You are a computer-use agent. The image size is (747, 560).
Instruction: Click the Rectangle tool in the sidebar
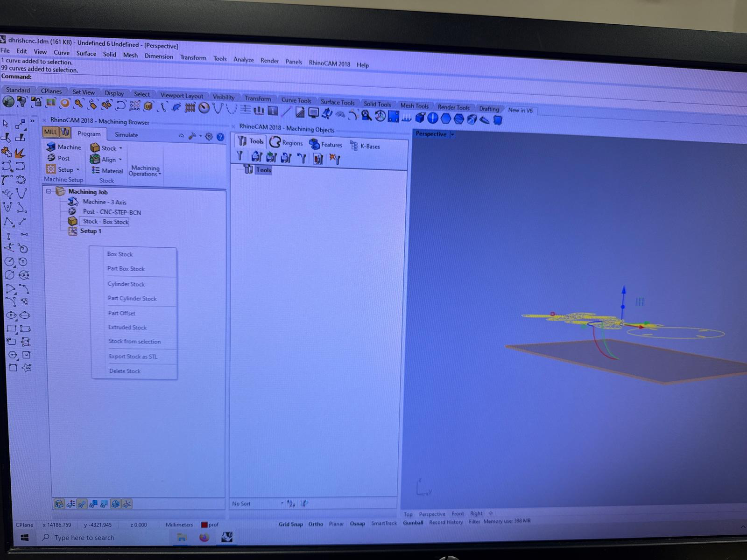(x=11, y=329)
